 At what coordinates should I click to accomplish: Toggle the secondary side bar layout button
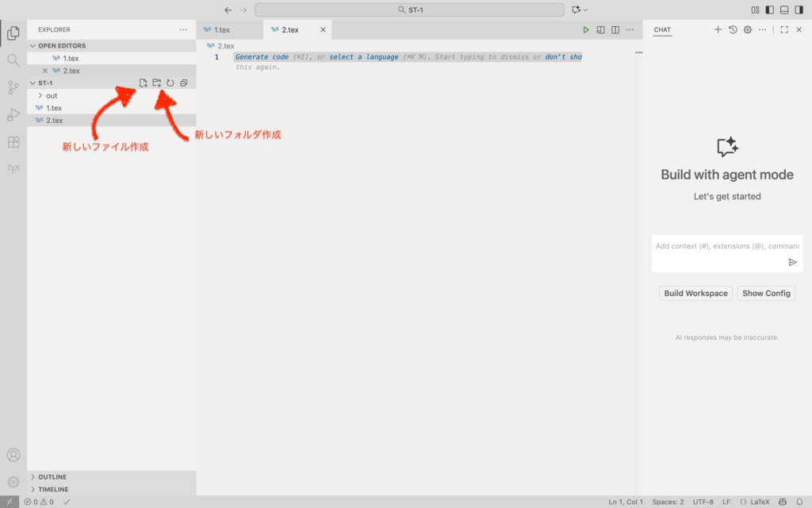(x=799, y=10)
